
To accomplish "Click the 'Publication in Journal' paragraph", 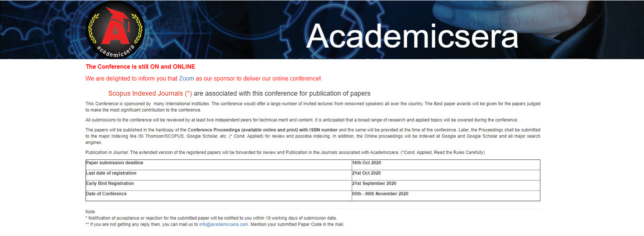I will click(285, 152).
